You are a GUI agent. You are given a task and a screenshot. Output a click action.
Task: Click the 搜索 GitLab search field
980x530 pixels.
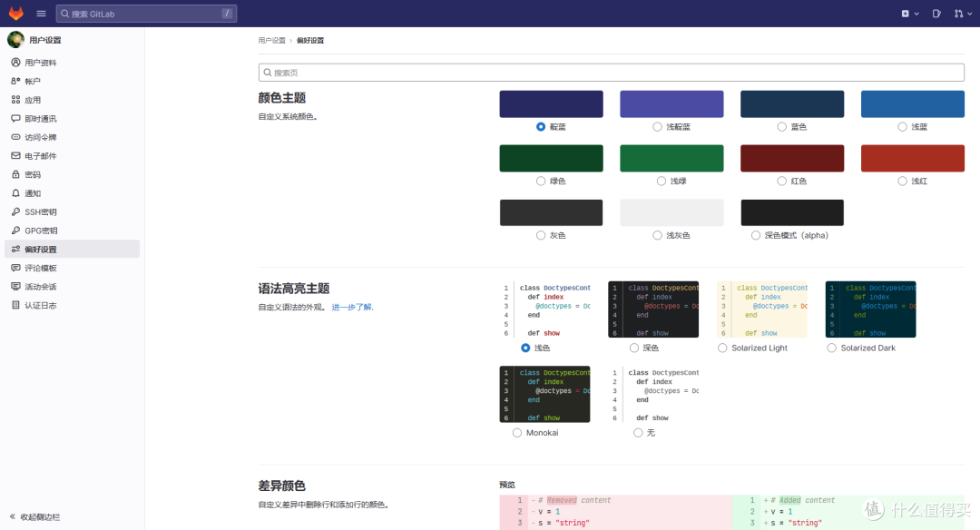(146, 13)
